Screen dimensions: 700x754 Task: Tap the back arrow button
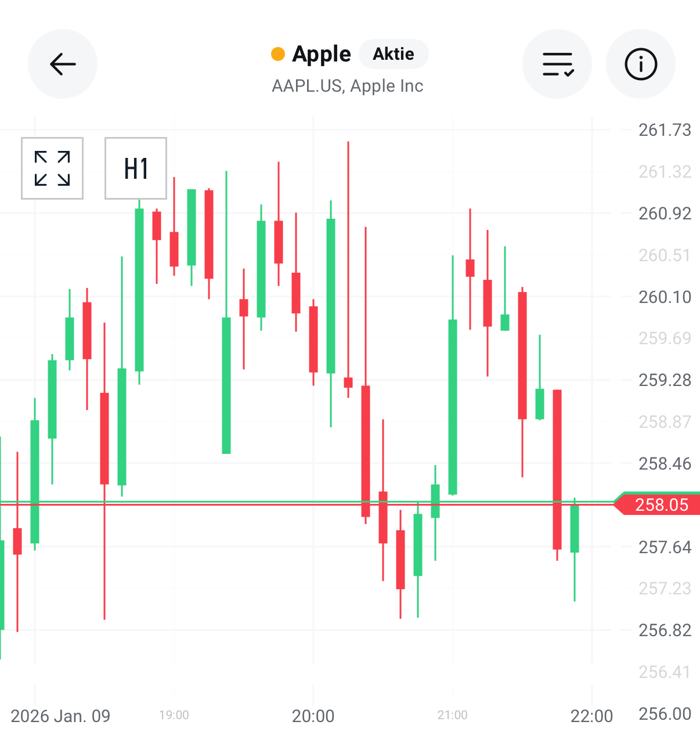click(63, 64)
